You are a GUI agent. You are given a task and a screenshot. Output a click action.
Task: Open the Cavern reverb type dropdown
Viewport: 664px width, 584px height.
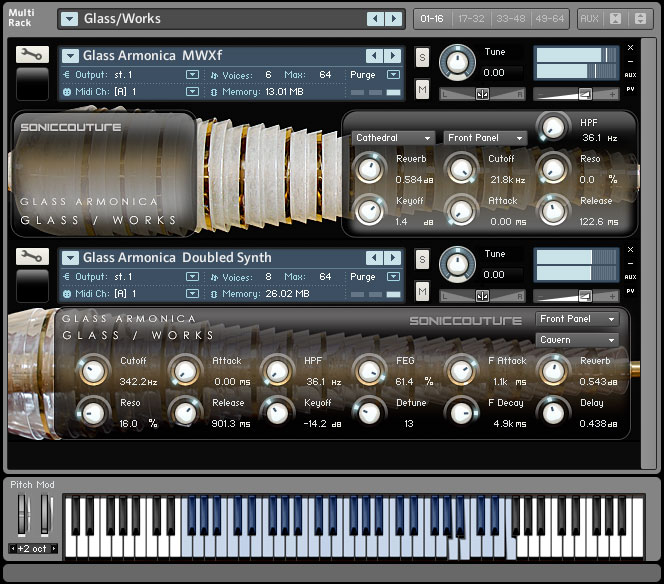click(577, 340)
